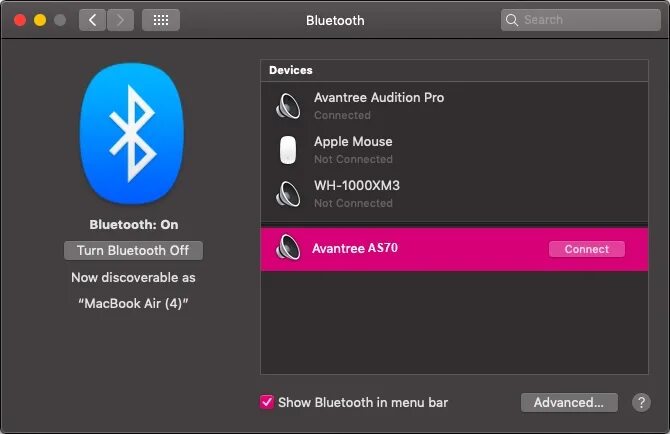Select the WH-1000XM3 device name
The height and width of the screenshot is (434, 670).
[x=357, y=185]
